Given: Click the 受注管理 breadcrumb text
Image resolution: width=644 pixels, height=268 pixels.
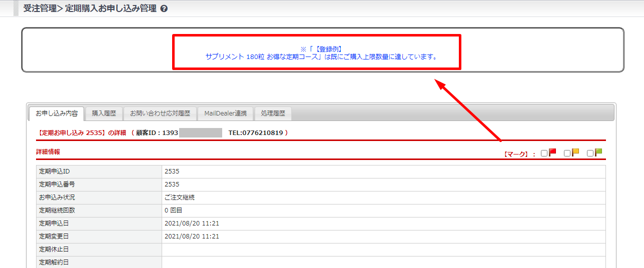Looking at the screenshot, I should pos(40,8).
